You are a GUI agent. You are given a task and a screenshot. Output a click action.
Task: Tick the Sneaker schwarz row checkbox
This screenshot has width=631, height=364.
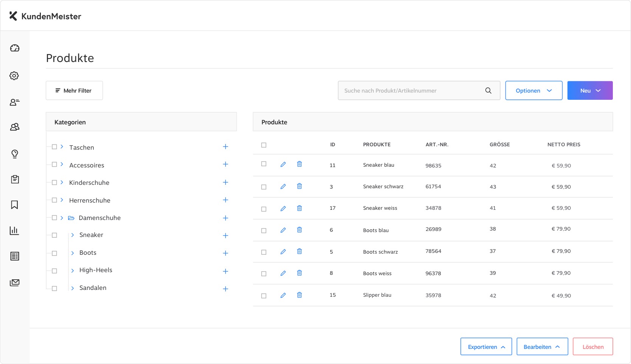(264, 187)
